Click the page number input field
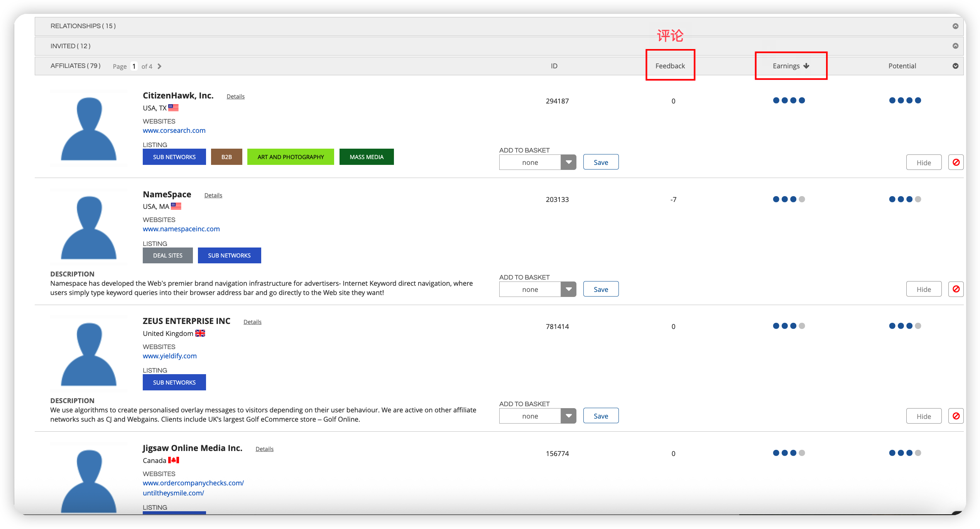Viewport: 980px width, 529px height. [x=134, y=66]
